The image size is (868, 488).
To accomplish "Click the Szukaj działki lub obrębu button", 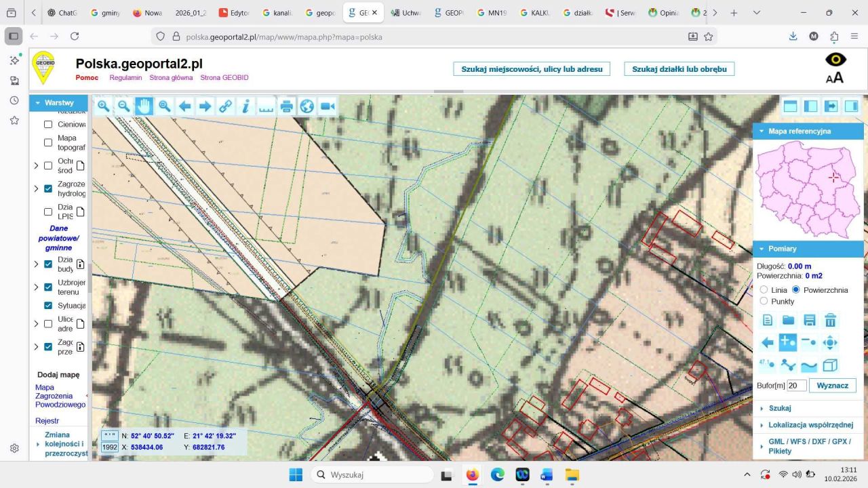I will [x=679, y=69].
